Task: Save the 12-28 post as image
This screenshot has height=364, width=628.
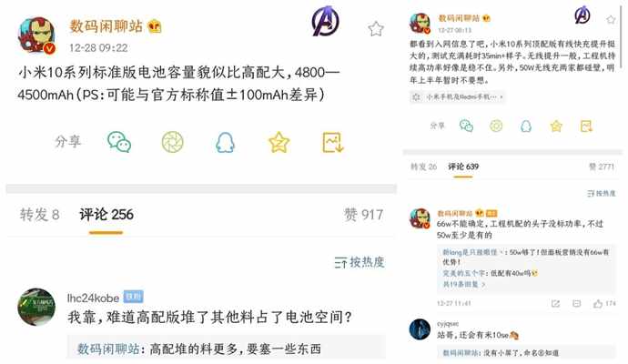Action: [x=333, y=142]
